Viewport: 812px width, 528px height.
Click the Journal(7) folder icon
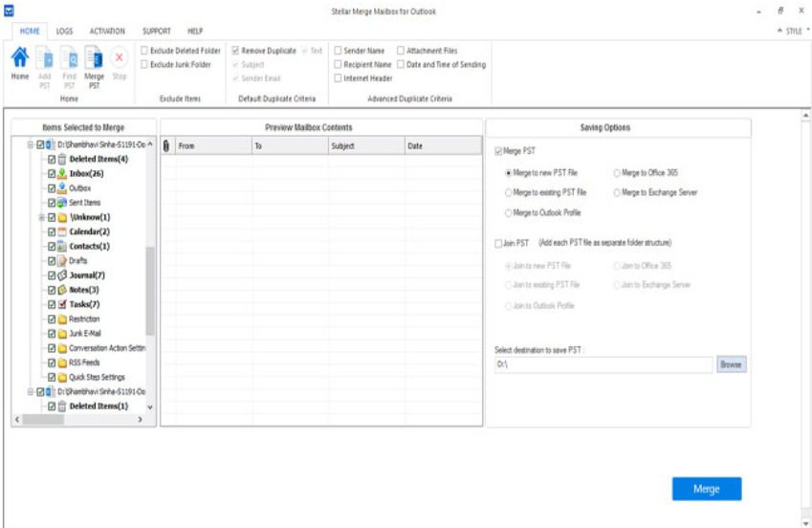62,275
